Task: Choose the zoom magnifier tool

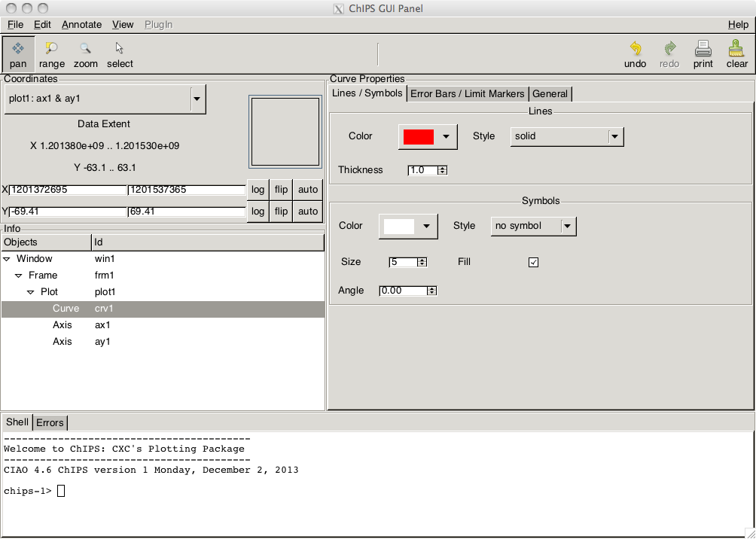Action: pos(85,48)
